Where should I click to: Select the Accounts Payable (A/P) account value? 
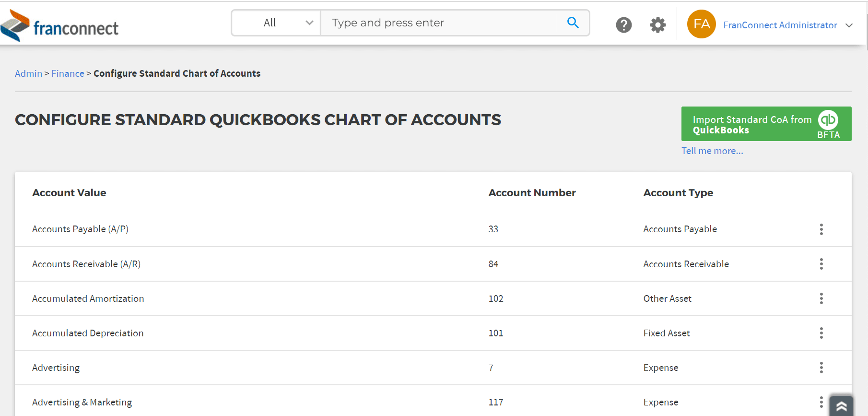pos(80,229)
